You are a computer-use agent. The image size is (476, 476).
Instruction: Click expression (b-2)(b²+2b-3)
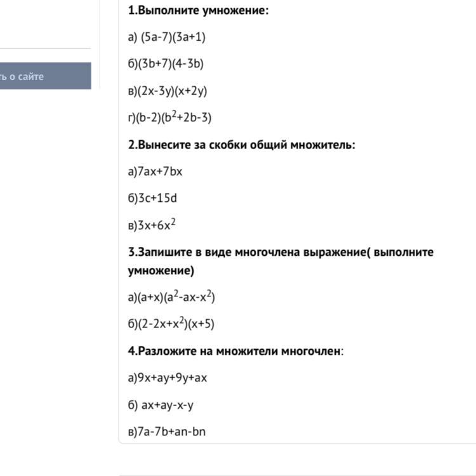tap(173, 117)
